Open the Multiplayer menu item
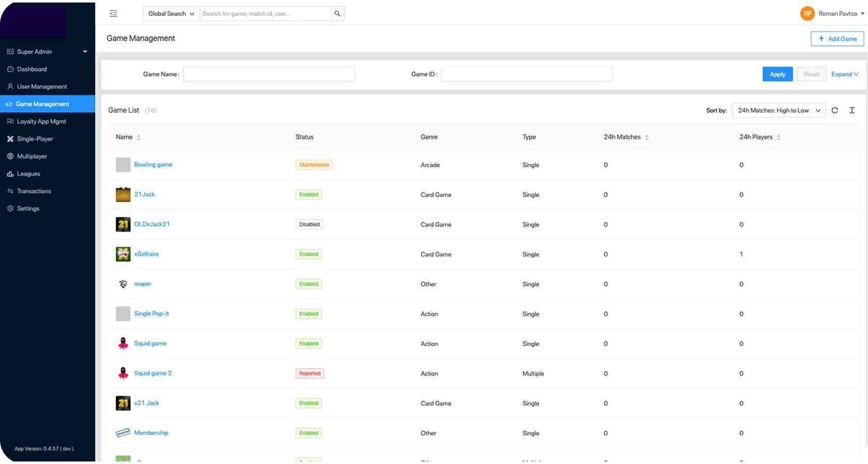 tap(32, 156)
